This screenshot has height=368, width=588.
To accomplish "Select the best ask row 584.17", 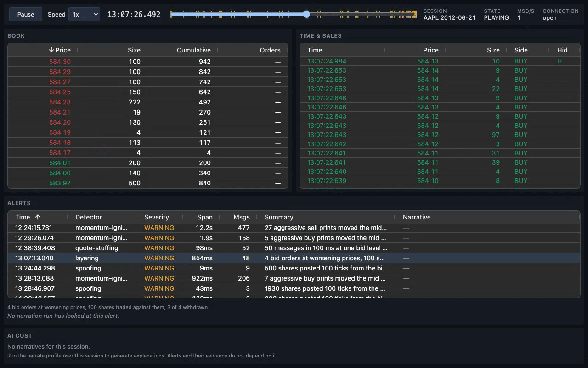I will point(148,153).
